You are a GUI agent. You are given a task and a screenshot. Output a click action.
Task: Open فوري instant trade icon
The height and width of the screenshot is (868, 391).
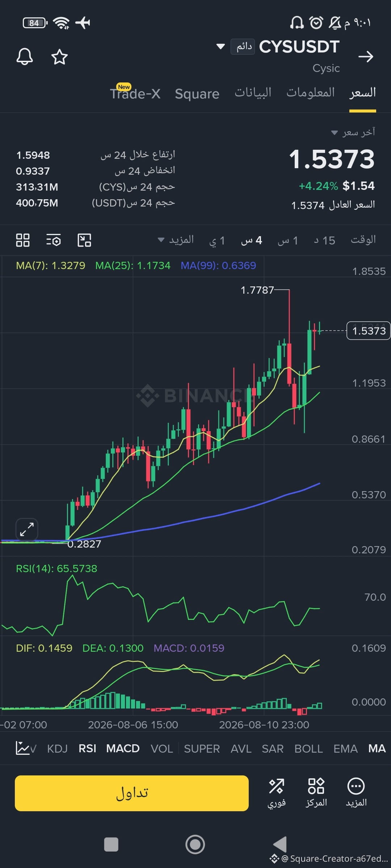(277, 793)
